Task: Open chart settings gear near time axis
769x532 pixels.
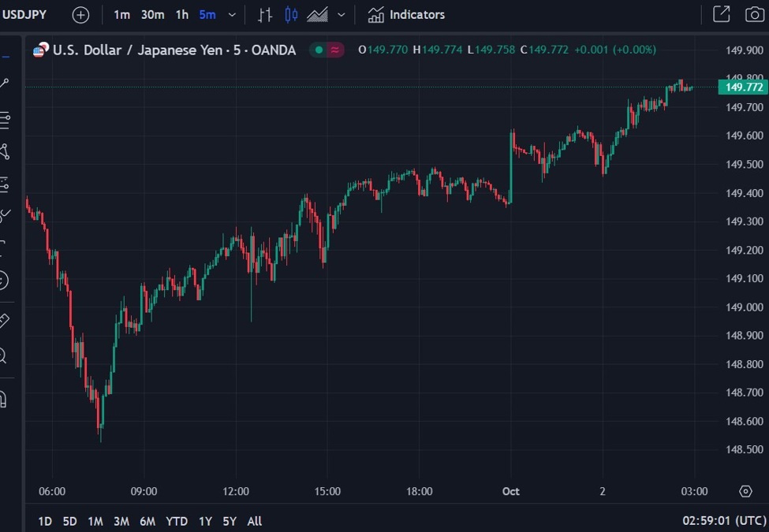Action: pos(745,492)
